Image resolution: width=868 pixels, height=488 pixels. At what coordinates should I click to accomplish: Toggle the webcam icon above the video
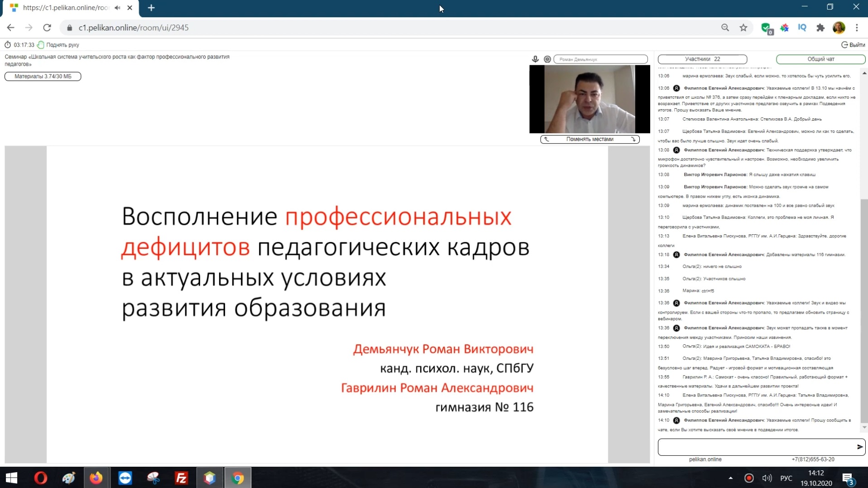547,59
